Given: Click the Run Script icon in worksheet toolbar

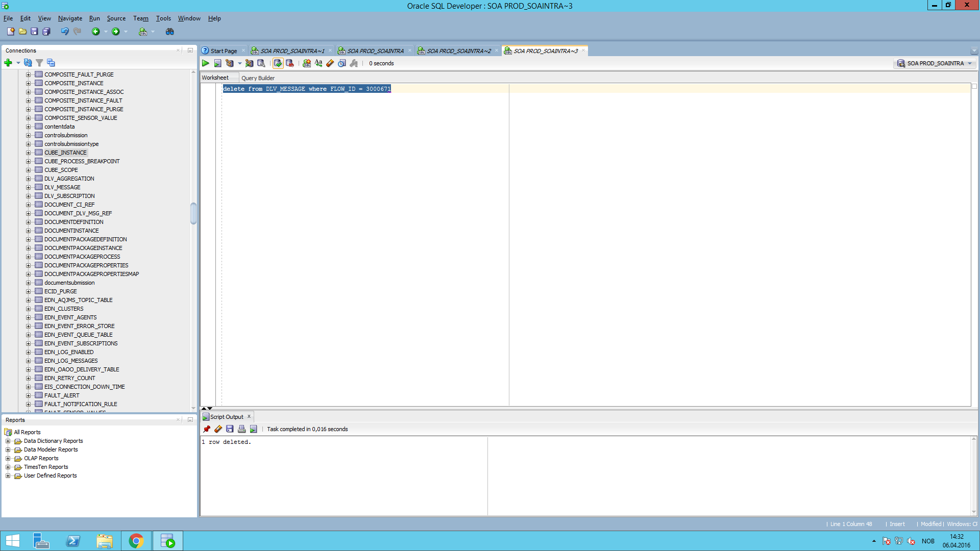Looking at the screenshot, I should [217, 63].
